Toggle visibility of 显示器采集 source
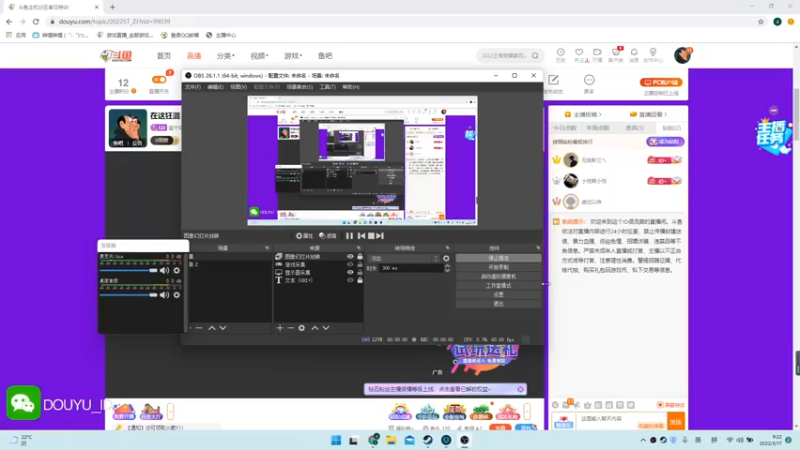The image size is (800, 450). coord(350,272)
